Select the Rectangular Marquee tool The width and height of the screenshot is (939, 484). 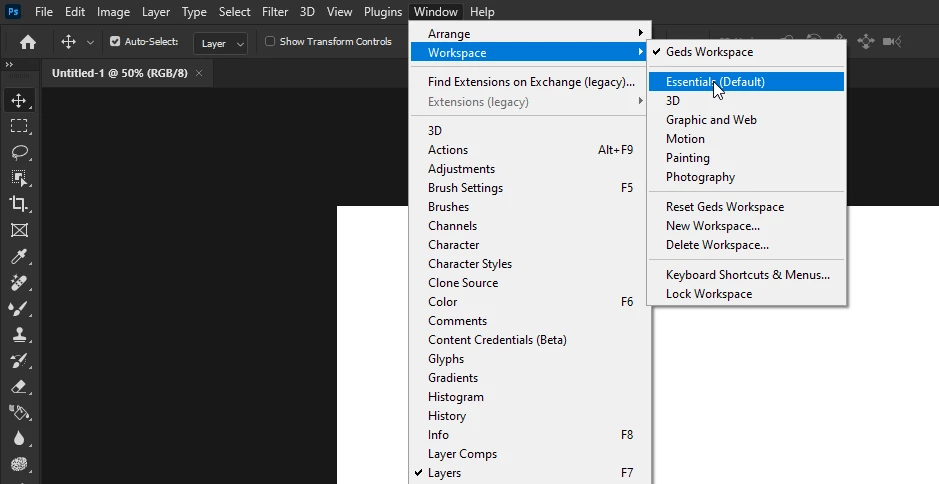(x=19, y=126)
